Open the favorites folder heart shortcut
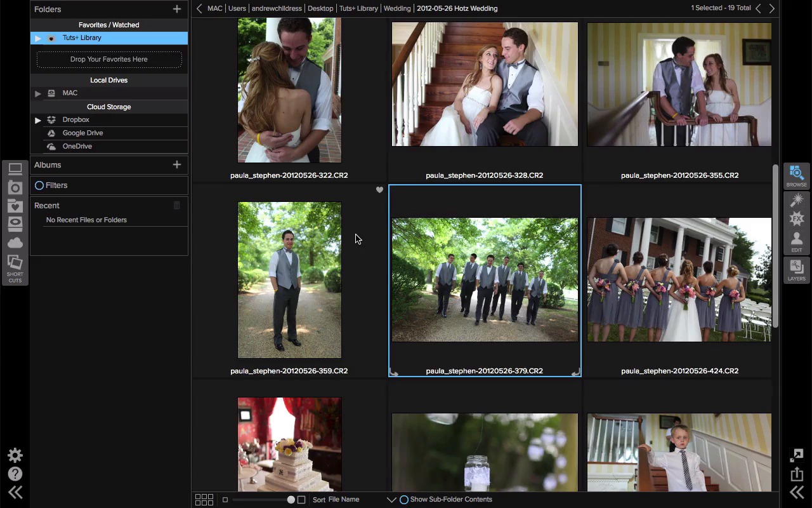 [x=15, y=206]
